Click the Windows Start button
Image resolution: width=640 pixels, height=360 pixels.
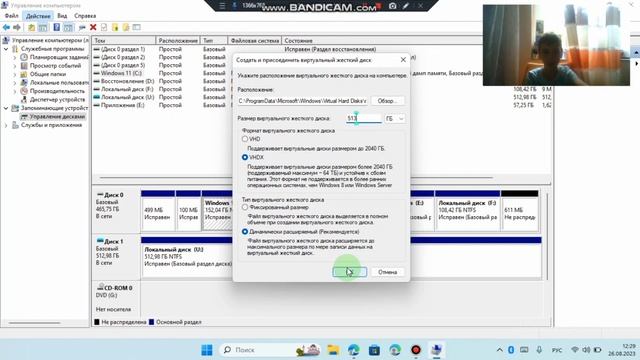[207, 350]
